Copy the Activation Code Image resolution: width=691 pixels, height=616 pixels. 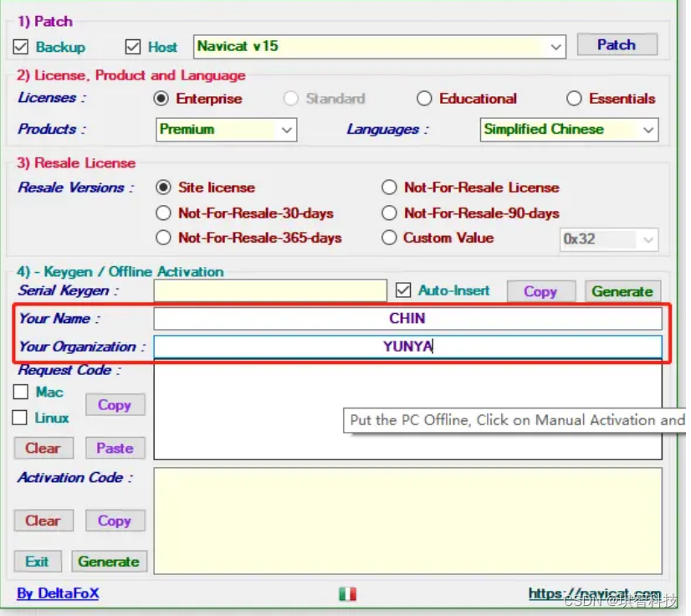115,521
